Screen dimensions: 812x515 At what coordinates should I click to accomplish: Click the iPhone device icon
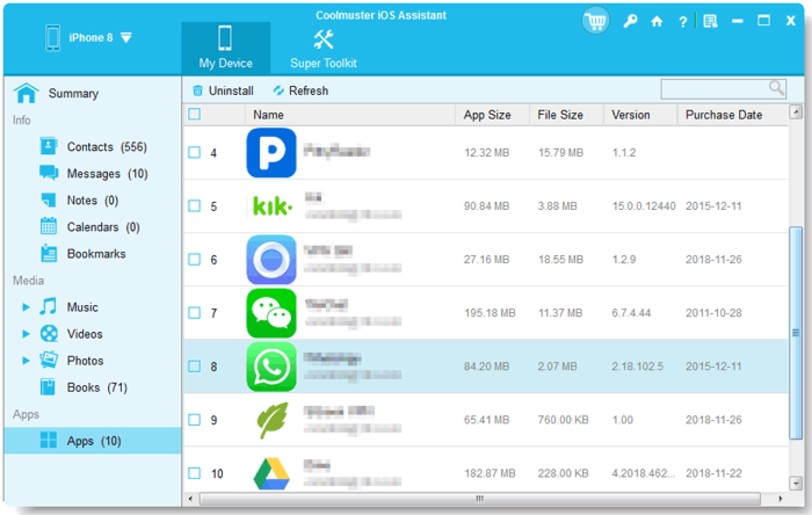click(x=53, y=38)
